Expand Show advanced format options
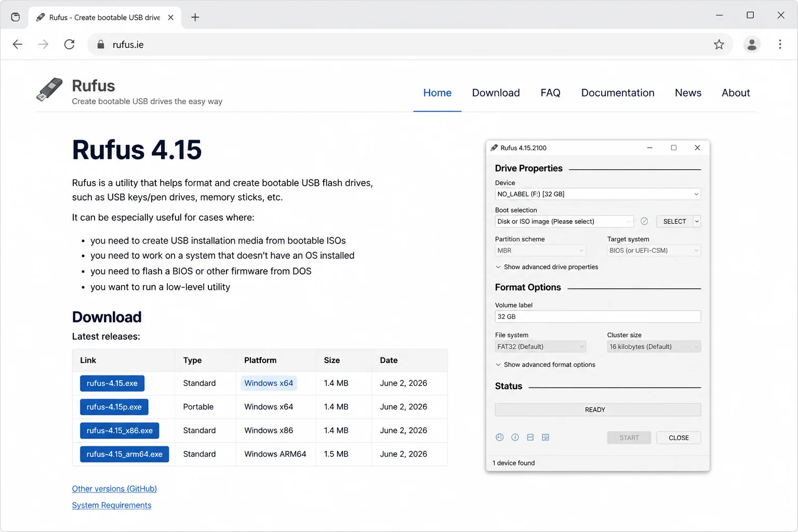 click(x=545, y=365)
